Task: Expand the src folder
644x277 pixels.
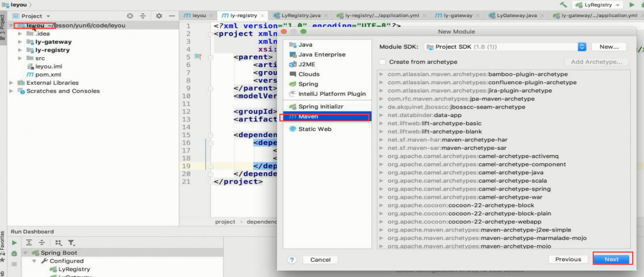Action: tap(20, 58)
